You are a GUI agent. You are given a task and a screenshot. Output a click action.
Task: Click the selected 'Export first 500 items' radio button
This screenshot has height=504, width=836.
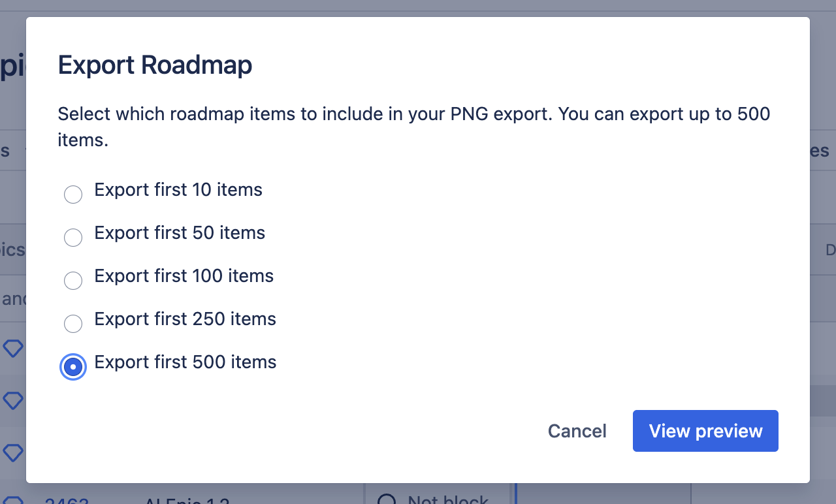[73, 367]
